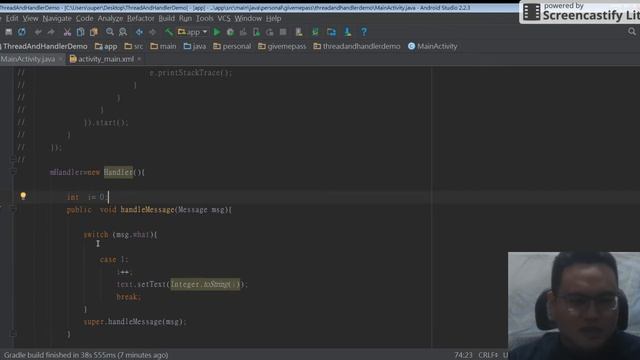Open the VCS menu
This screenshot has height=360, width=640.
click(x=224, y=18)
